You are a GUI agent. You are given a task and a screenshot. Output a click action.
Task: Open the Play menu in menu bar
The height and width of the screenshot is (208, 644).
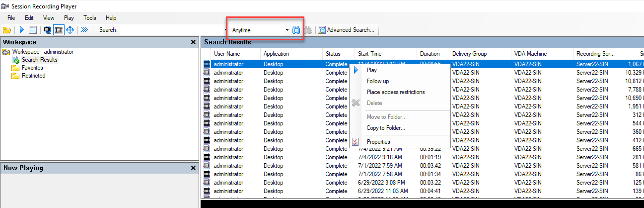69,18
